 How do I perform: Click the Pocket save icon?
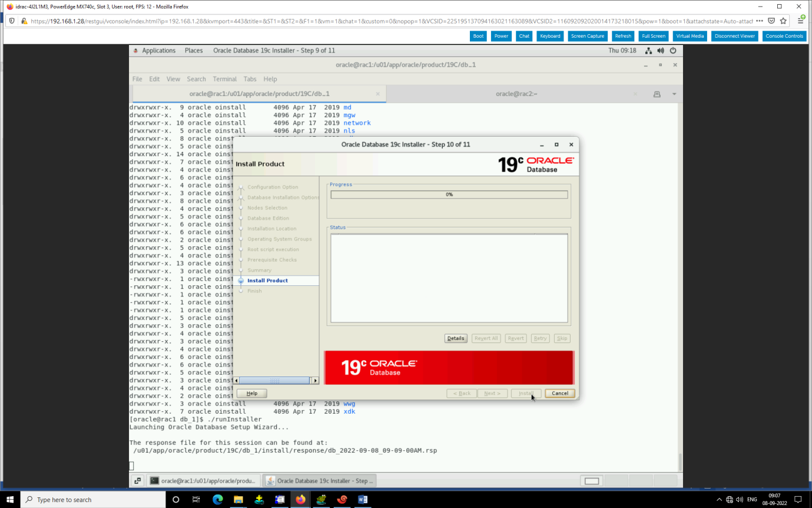[x=771, y=21]
